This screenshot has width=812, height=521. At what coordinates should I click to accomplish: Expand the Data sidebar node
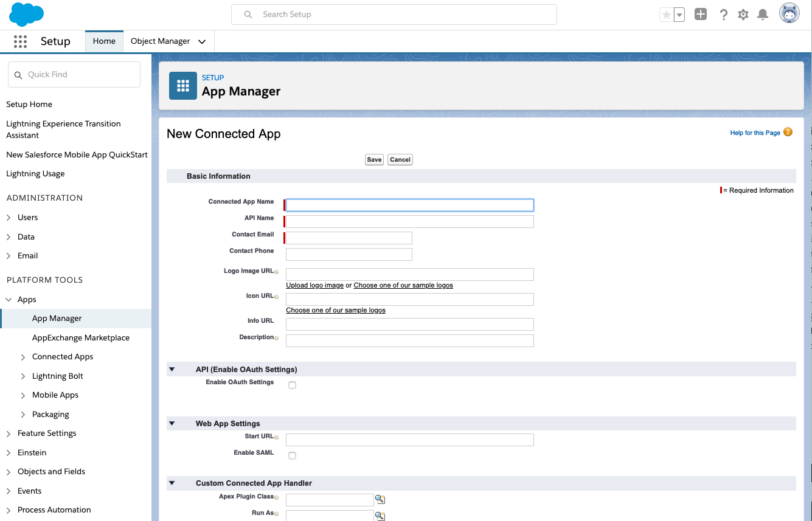coord(9,237)
